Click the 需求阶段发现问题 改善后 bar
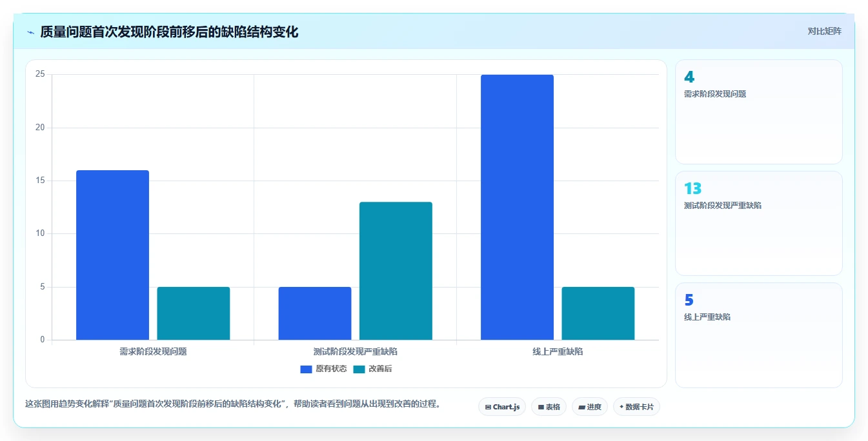 pyautogui.click(x=194, y=313)
